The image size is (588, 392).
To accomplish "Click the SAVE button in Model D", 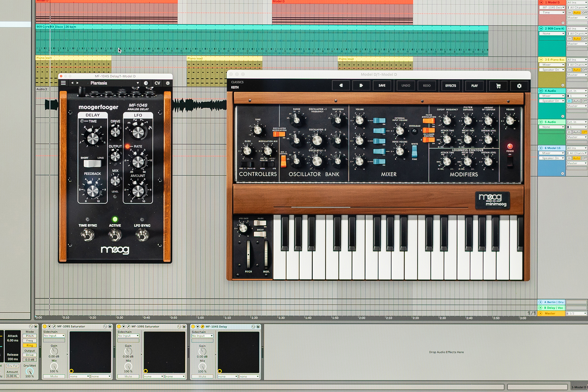I will 382,86.
